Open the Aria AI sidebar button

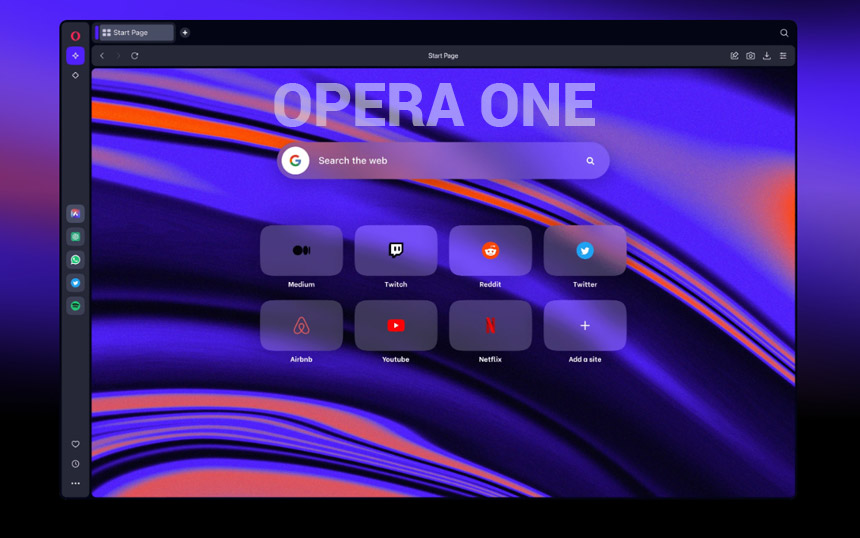tap(75, 56)
